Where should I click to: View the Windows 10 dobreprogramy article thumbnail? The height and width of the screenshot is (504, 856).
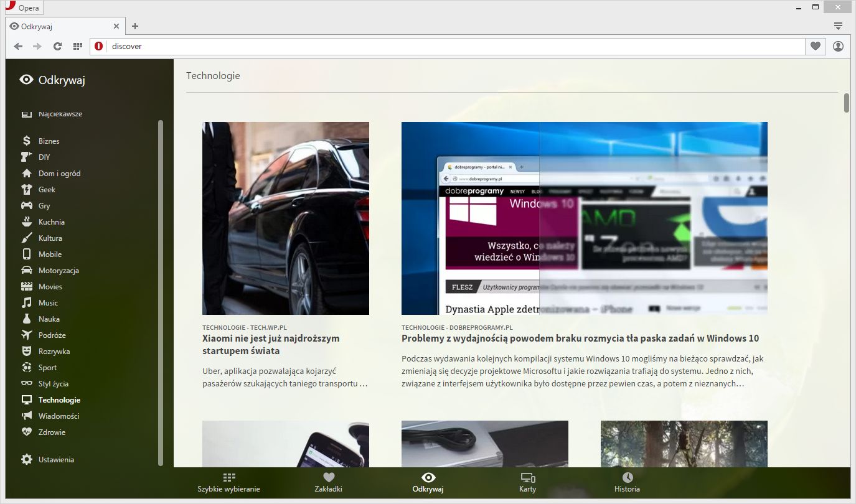585,218
